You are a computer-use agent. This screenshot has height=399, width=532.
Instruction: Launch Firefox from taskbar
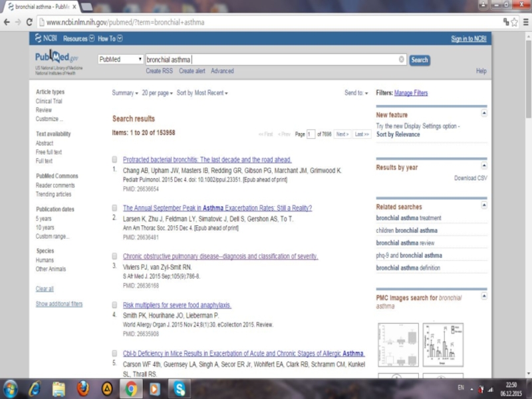83,389
